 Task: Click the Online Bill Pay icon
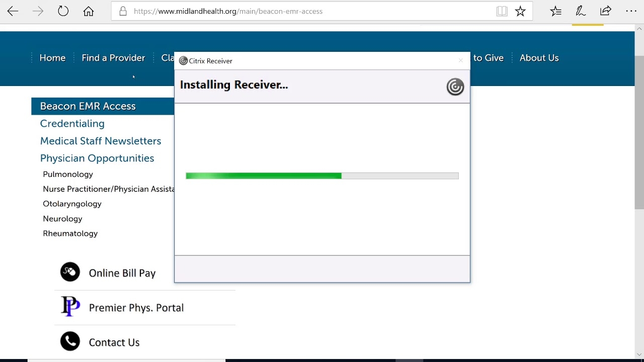point(70,273)
